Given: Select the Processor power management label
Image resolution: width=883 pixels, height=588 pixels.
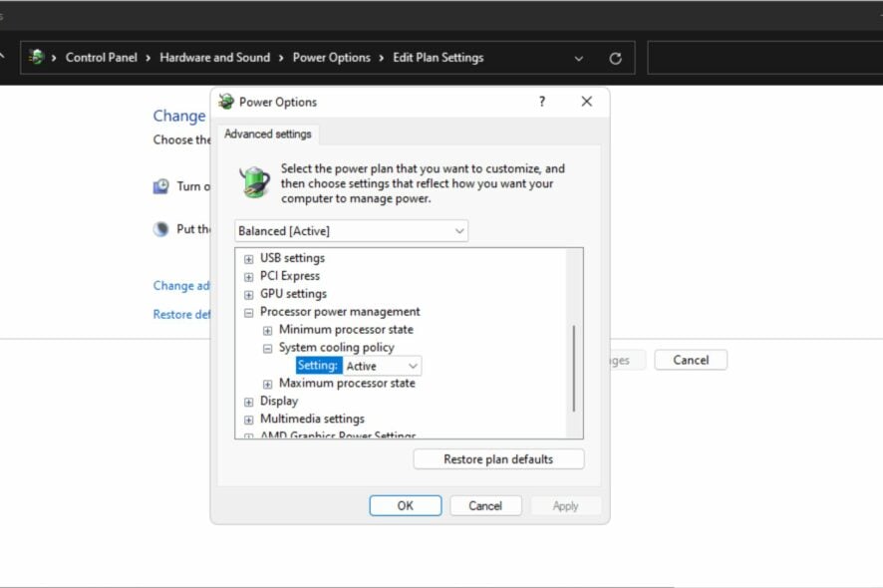Looking at the screenshot, I should coord(340,312).
